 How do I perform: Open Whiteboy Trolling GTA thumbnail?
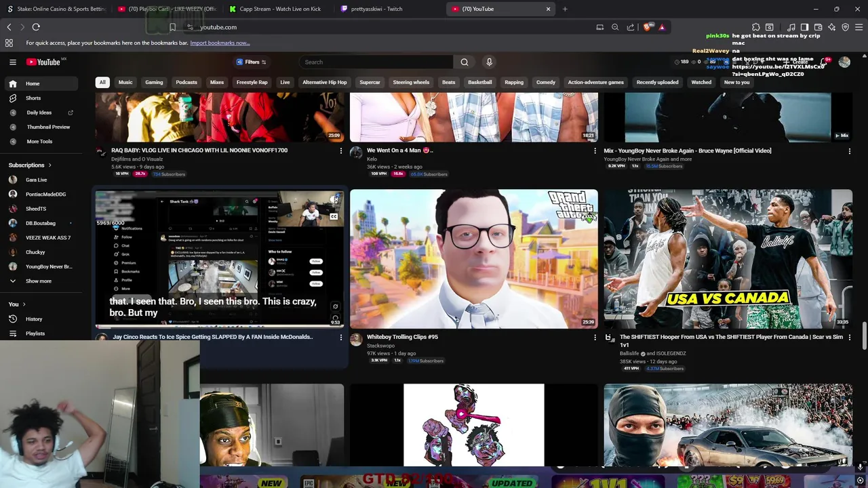[x=473, y=259]
